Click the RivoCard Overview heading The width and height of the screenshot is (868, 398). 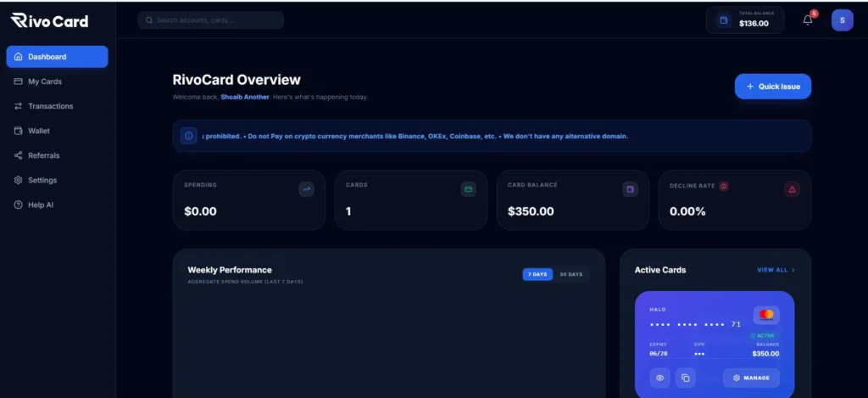click(x=236, y=80)
